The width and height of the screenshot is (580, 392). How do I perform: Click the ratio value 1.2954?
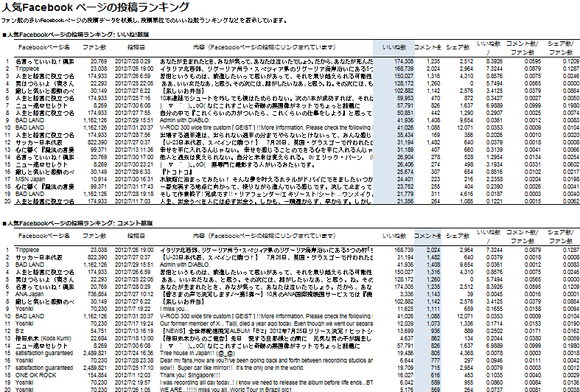click(x=494, y=157)
